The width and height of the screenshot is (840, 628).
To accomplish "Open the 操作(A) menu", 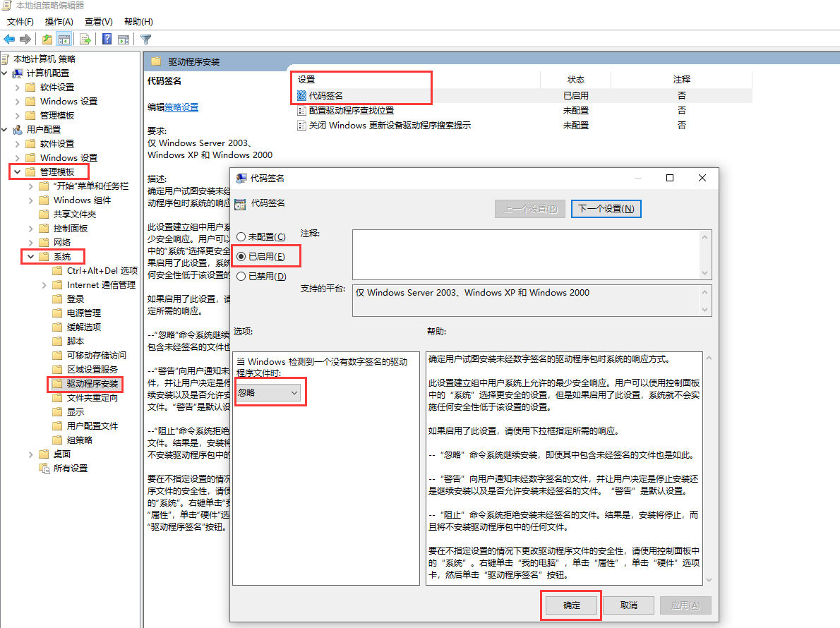I will pos(59,22).
